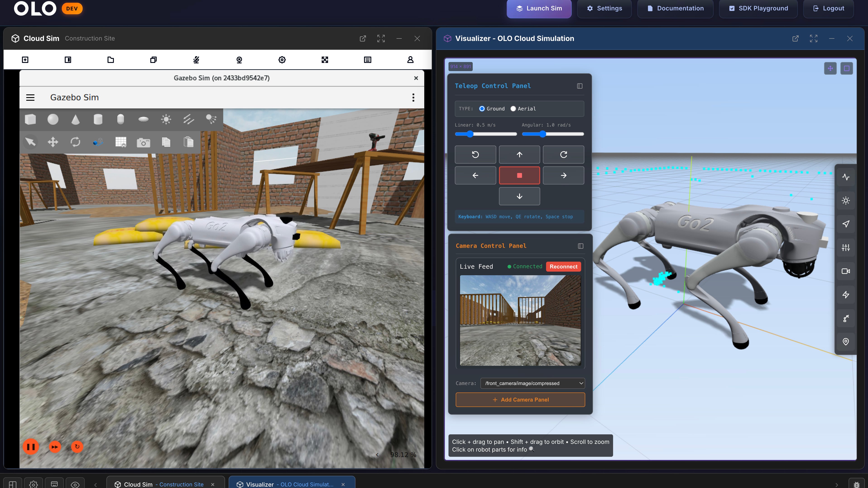Open the Gazebo hamburger menu
Image resolution: width=868 pixels, height=488 pixels.
click(x=30, y=98)
